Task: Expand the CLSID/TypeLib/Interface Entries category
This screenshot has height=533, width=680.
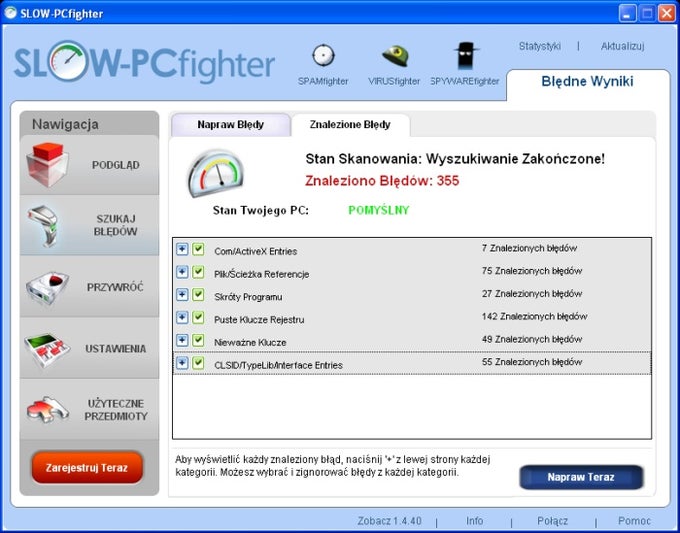Action: click(182, 363)
